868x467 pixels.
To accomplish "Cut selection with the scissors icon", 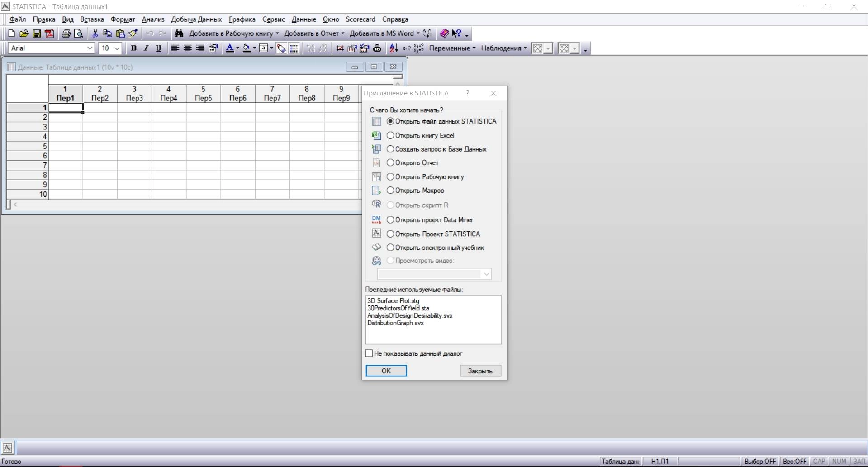I will 95,33.
